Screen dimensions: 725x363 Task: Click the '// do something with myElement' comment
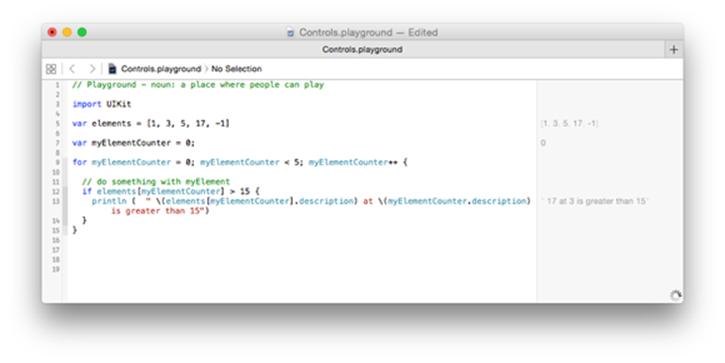point(156,182)
